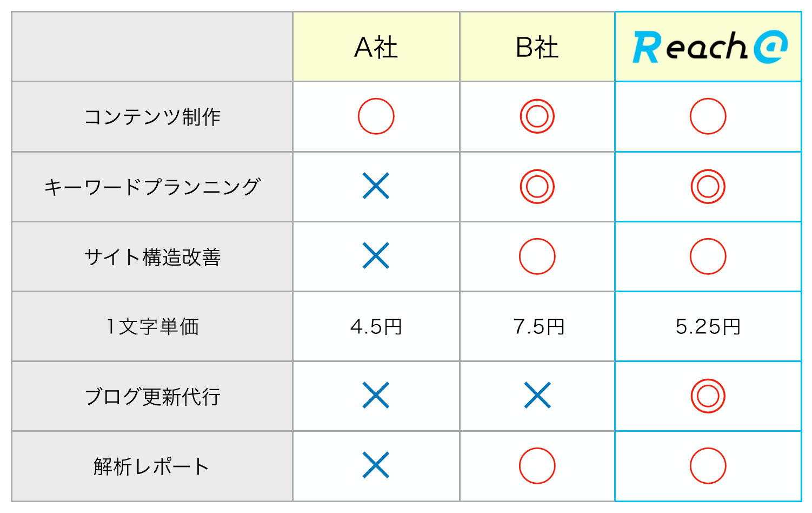
Task: Click B社 double circle for キーワードプランニング
Action: pyautogui.click(x=537, y=186)
